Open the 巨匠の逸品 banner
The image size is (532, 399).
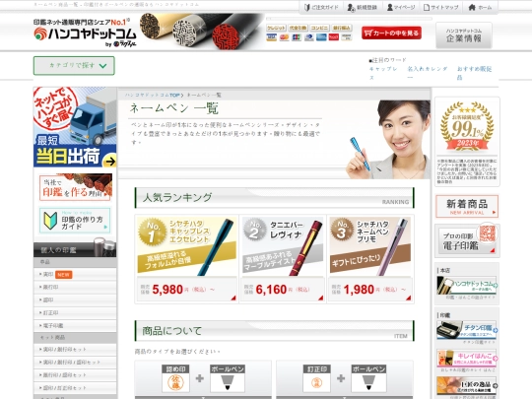tap(467, 386)
